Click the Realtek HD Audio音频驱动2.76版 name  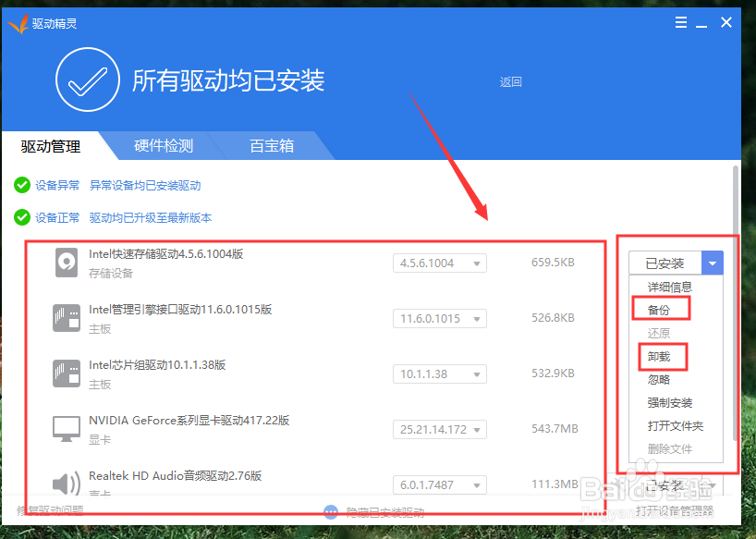[x=175, y=476]
